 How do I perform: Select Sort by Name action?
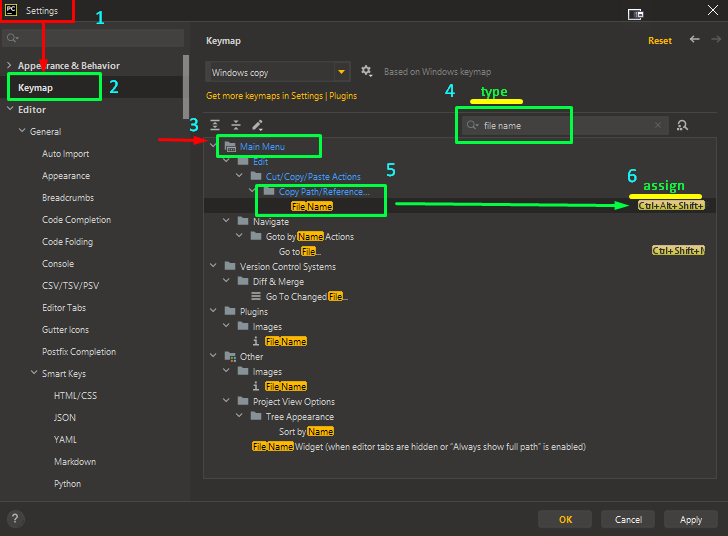[306, 431]
